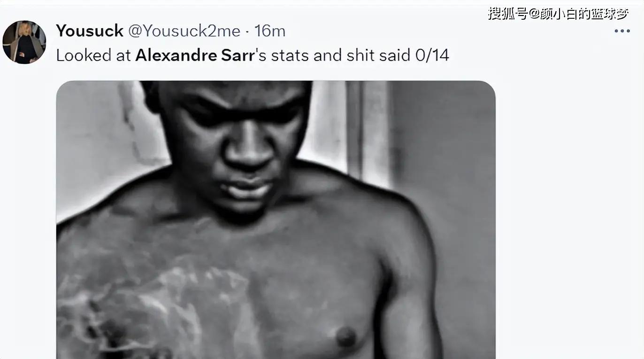Viewport: 644px width, 359px height.
Task: Click the dot separator before 16m
Action: pyautogui.click(x=247, y=31)
